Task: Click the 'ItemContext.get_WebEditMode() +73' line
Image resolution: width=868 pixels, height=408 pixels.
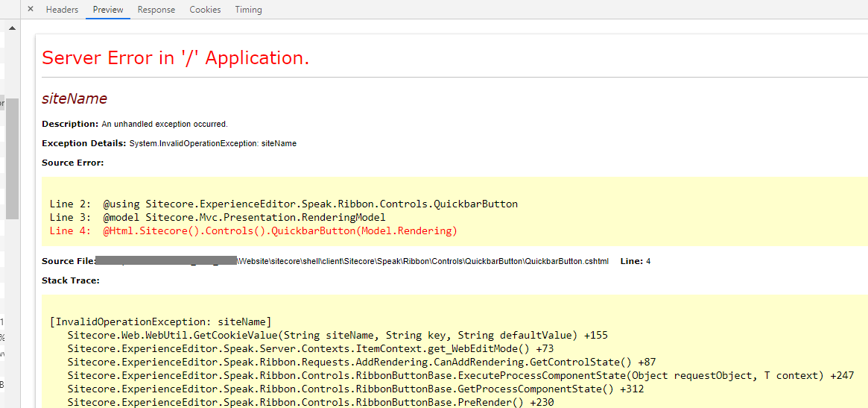Action: click(x=311, y=348)
